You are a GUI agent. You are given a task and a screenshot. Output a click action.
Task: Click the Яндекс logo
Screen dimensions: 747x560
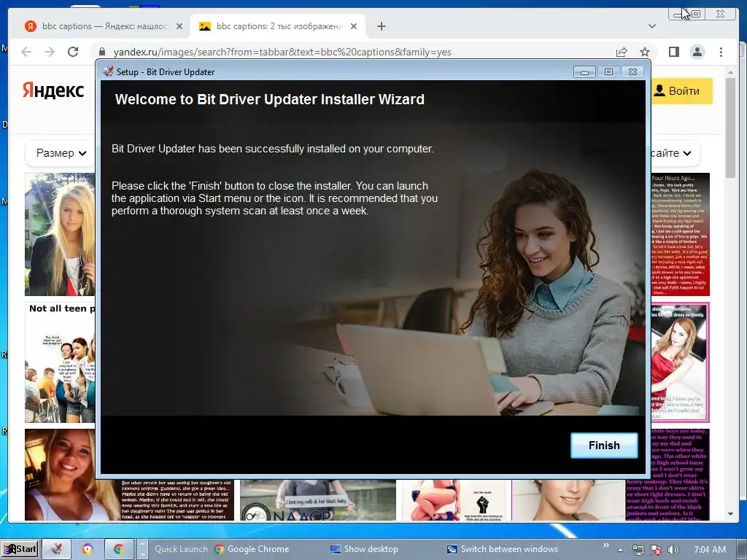[53, 90]
